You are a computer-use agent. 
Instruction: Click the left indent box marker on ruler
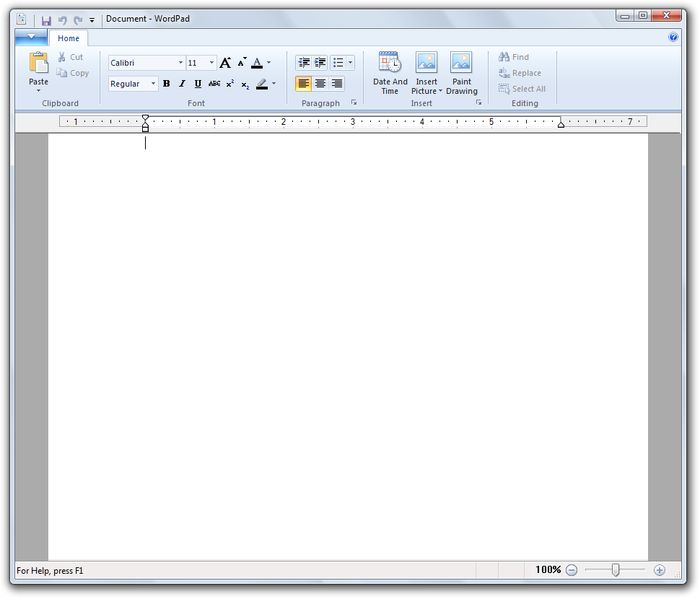(145, 129)
